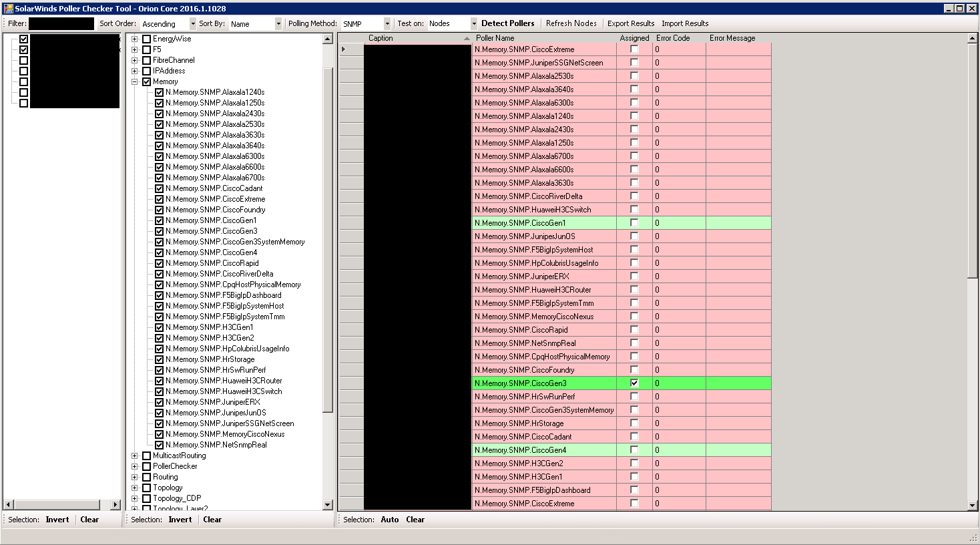980x545 pixels.
Task: Check Assigned box for N.Memory.SNMP.CiscoGen4 row
Action: (x=634, y=450)
